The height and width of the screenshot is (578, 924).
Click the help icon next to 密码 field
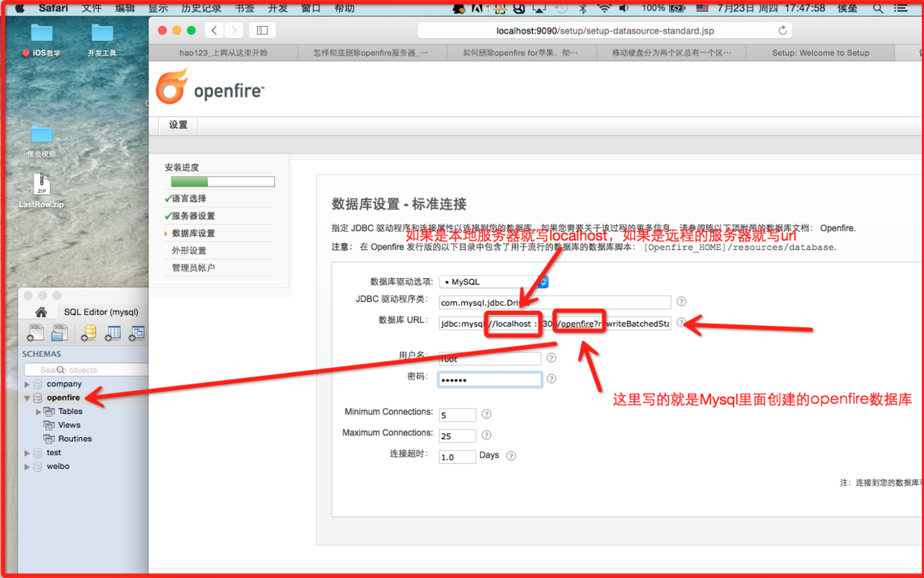pos(551,379)
